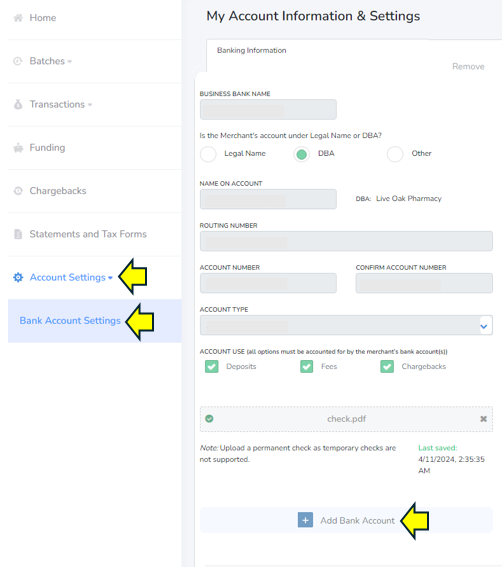
Task: Toggle the Chargebacks account use checkbox
Action: [x=387, y=366]
